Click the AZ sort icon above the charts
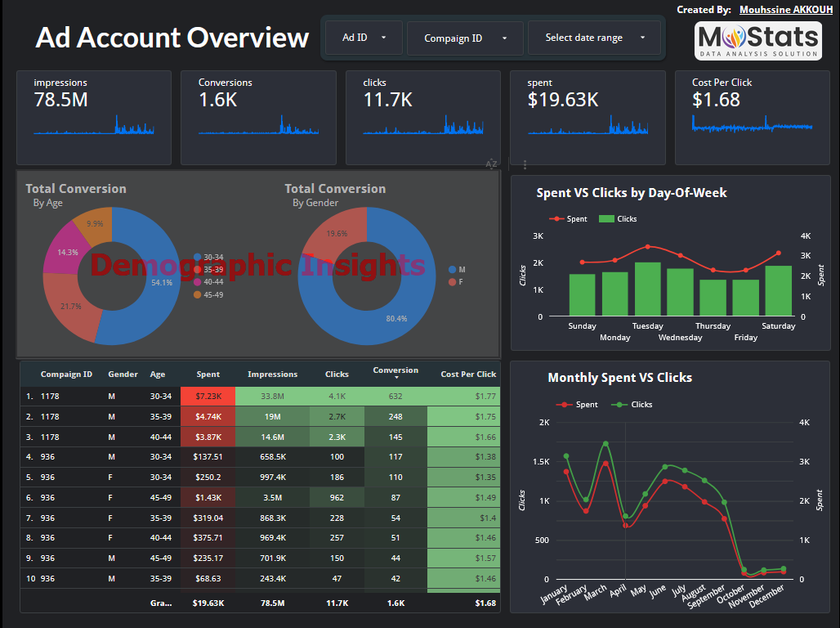The width and height of the screenshot is (840, 628). pyautogui.click(x=491, y=164)
